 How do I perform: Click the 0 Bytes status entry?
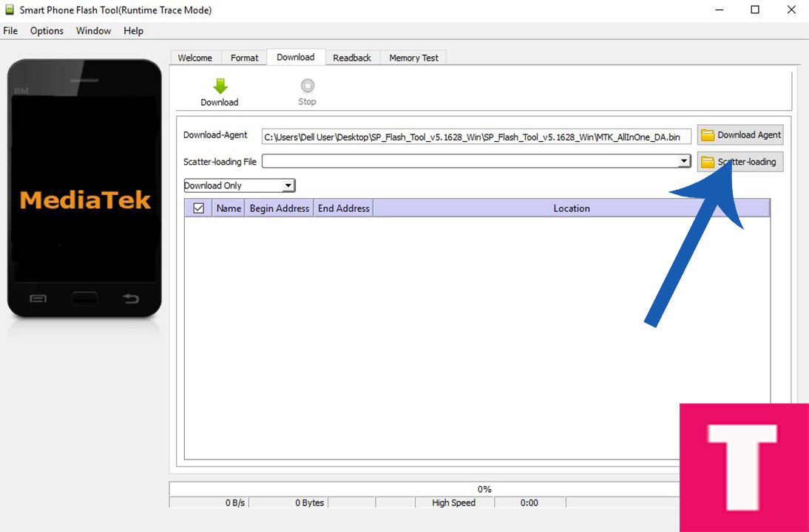pyautogui.click(x=288, y=502)
